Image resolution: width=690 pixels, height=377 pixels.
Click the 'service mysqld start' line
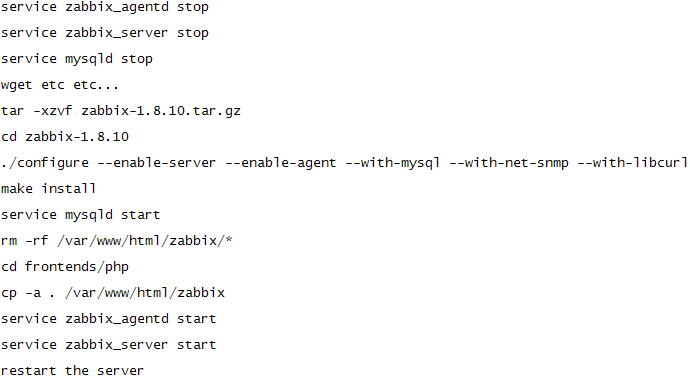pos(81,215)
